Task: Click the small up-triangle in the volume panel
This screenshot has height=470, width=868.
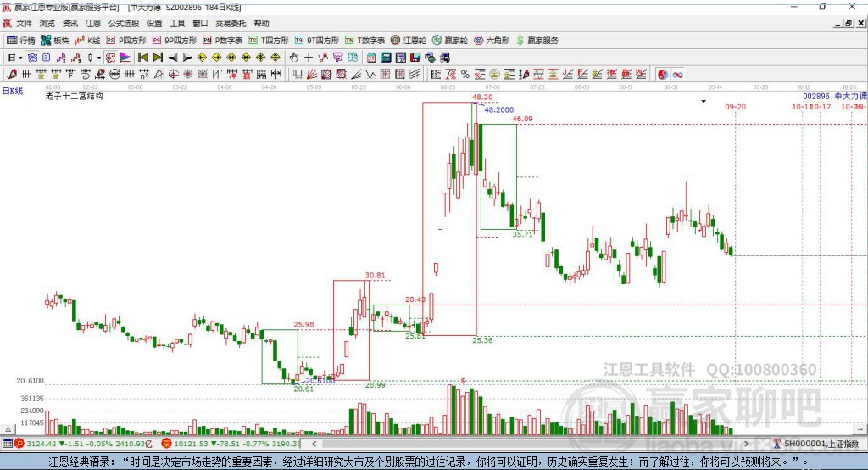Action: (8, 429)
